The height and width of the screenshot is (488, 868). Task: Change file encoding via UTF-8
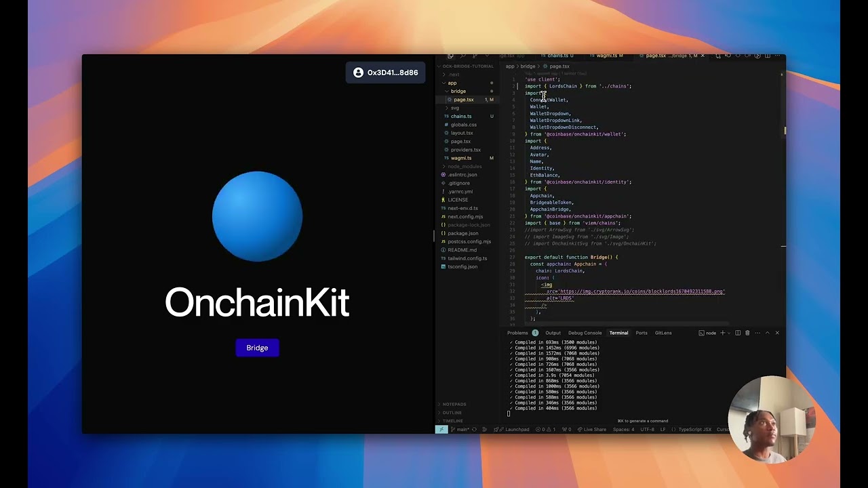[647, 429]
